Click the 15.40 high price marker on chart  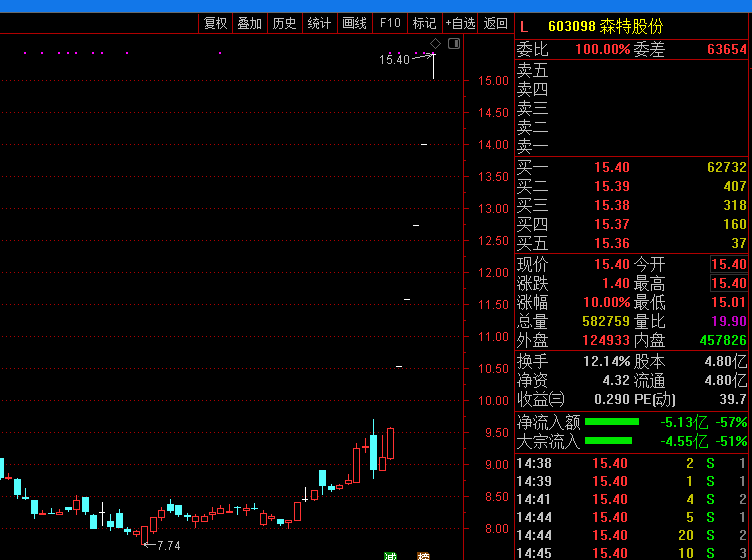click(x=394, y=59)
